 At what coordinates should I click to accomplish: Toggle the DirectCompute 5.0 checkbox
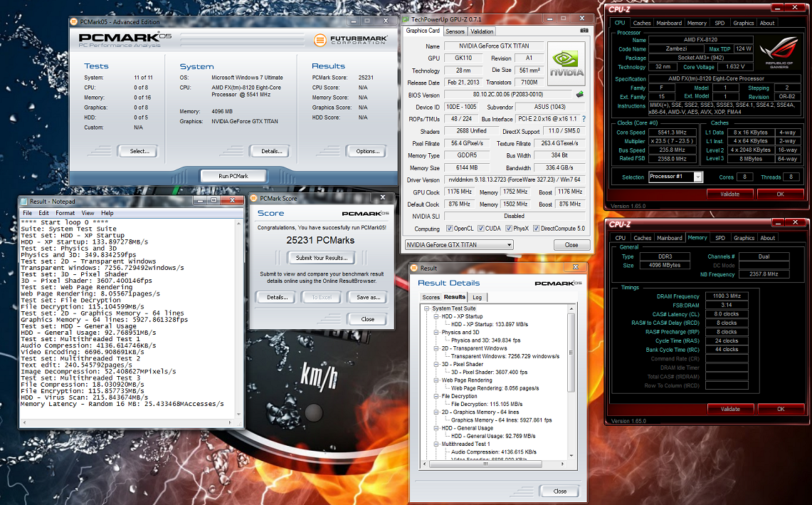pos(536,228)
